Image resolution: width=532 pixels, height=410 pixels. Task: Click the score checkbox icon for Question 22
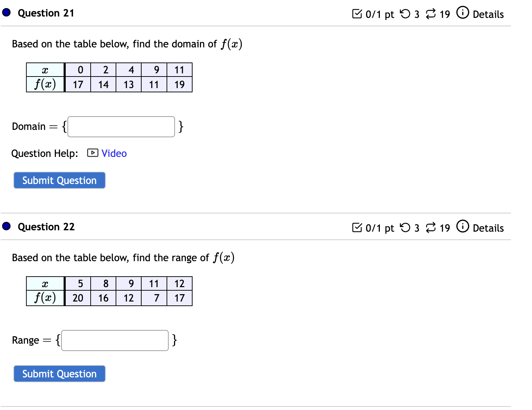[357, 227]
